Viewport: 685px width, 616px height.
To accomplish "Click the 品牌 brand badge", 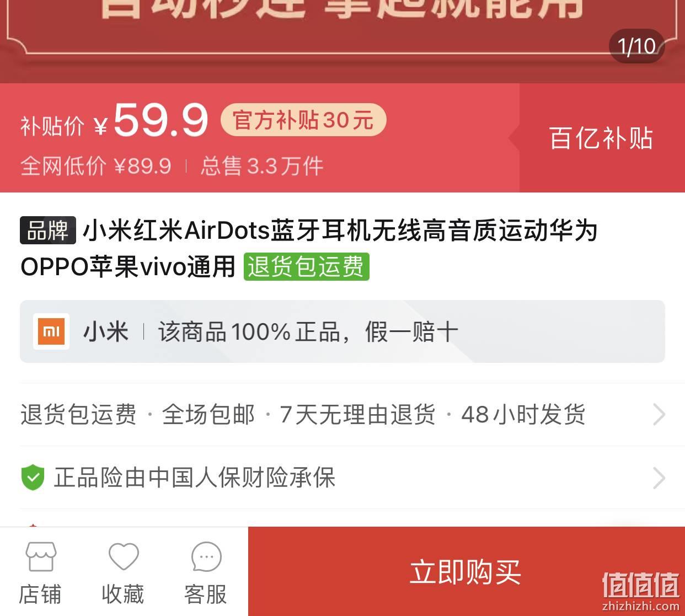I will click(48, 230).
